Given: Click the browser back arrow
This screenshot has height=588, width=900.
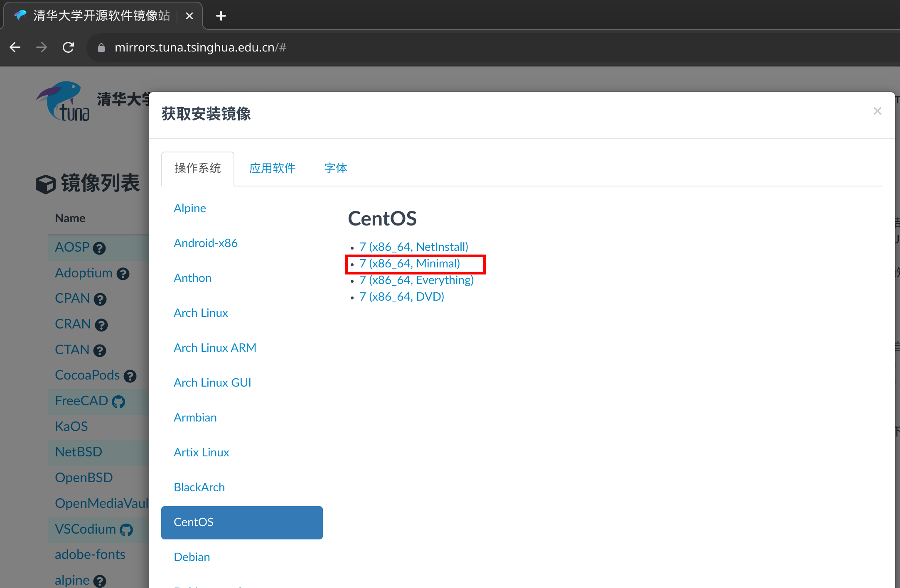Looking at the screenshot, I should coord(15,47).
